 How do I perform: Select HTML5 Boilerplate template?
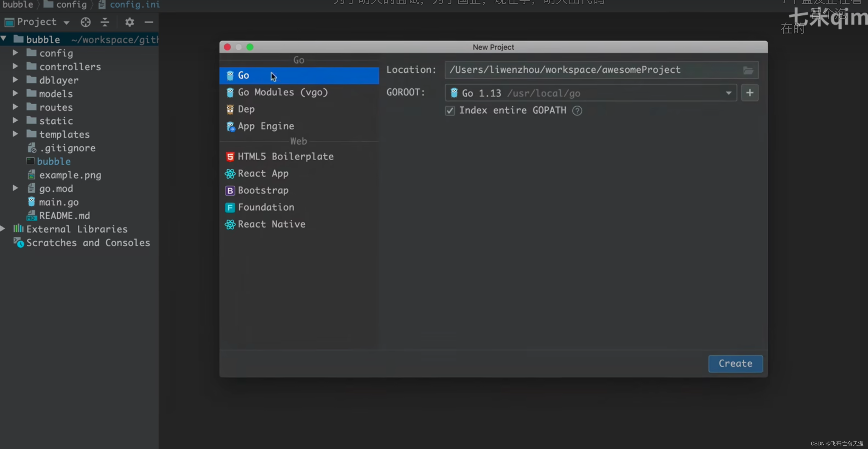click(299, 157)
